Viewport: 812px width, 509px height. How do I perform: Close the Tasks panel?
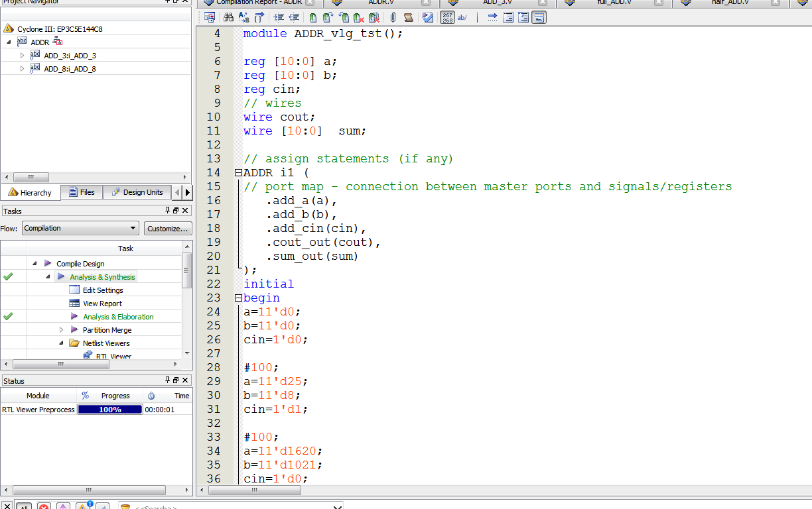click(185, 211)
